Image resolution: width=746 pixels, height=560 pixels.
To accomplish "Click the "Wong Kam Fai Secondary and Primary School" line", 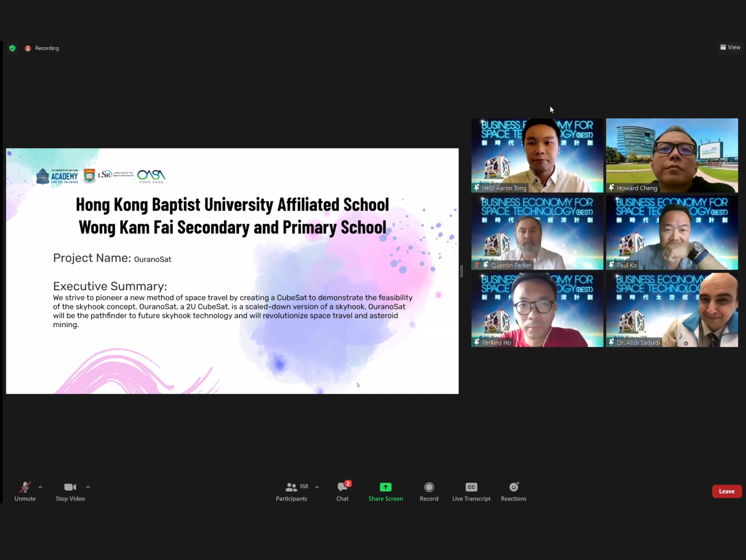I will point(232,227).
